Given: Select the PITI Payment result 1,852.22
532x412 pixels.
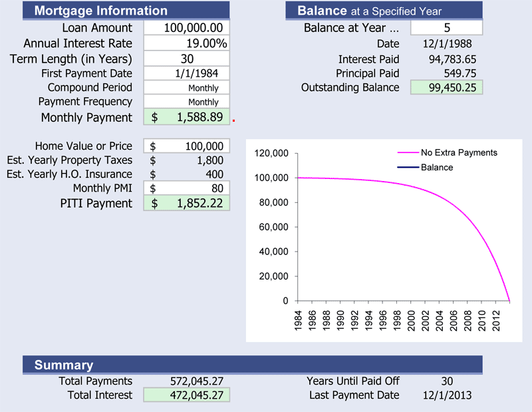Looking at the screenshot, I should (187, 203).
